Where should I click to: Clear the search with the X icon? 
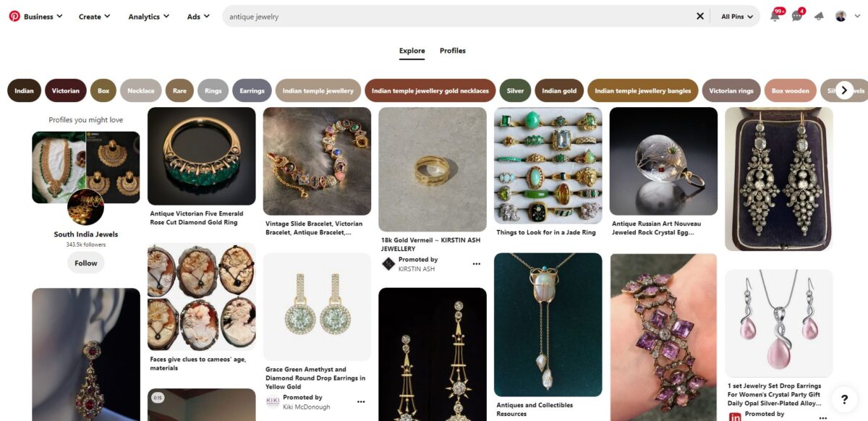point(699,15)
